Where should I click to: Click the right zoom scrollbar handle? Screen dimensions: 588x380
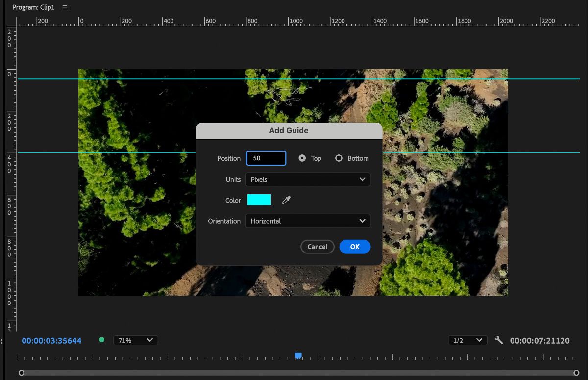pyautogui.click(x=577, y=373)
